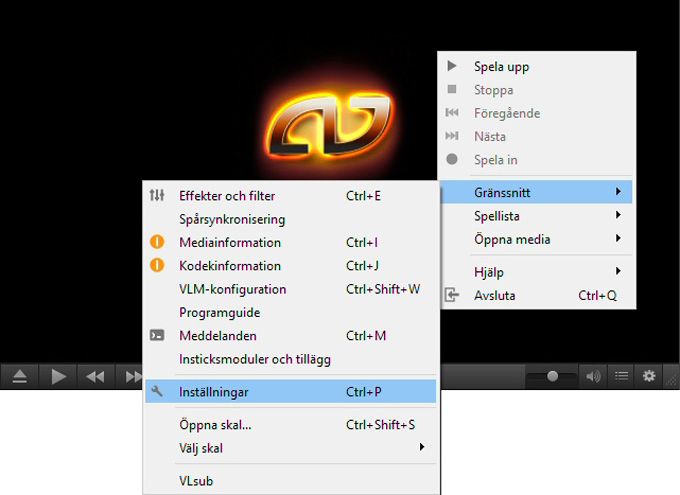The width and height of the screenshot is (680, 495).
Task: Click the play button in the bottom control bar
Action: [x=58, y=376]
